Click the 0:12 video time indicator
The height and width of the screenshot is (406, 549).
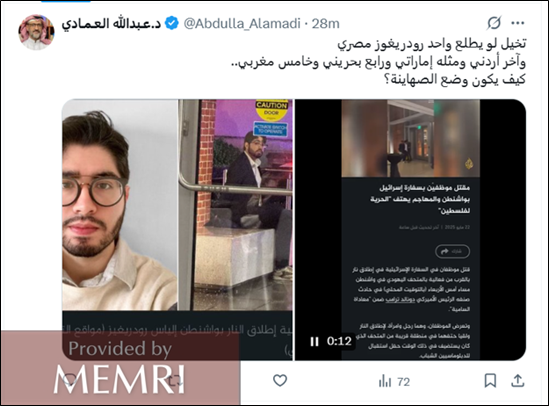click(339, 341)
